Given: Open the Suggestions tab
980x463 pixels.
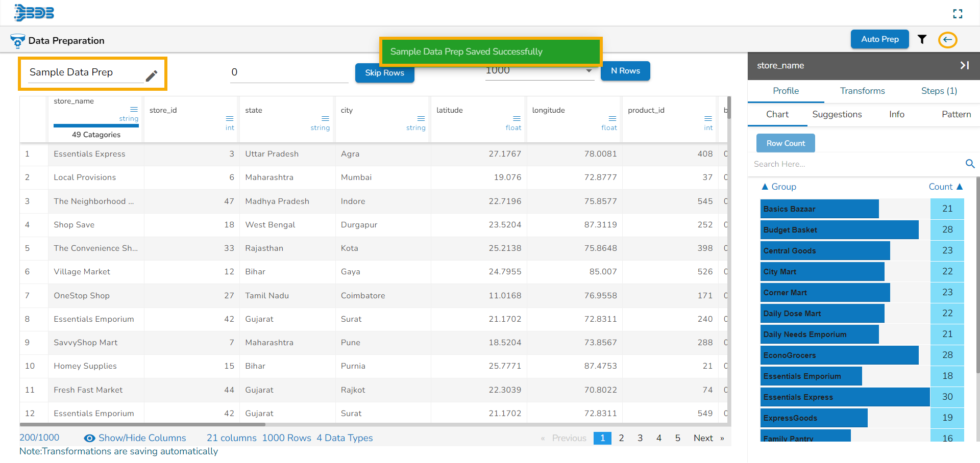Looking at the screenshot, I should click(x=837, y=114).
